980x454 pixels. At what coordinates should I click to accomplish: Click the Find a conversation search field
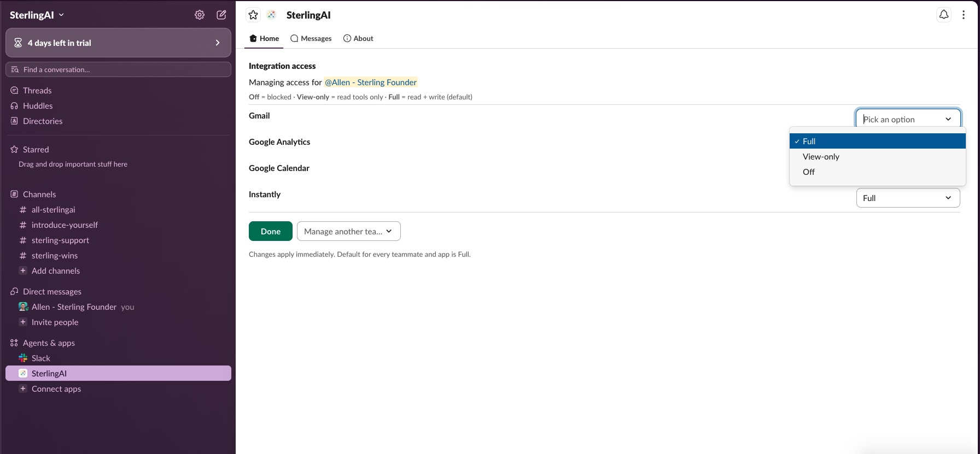coord(118,69)
